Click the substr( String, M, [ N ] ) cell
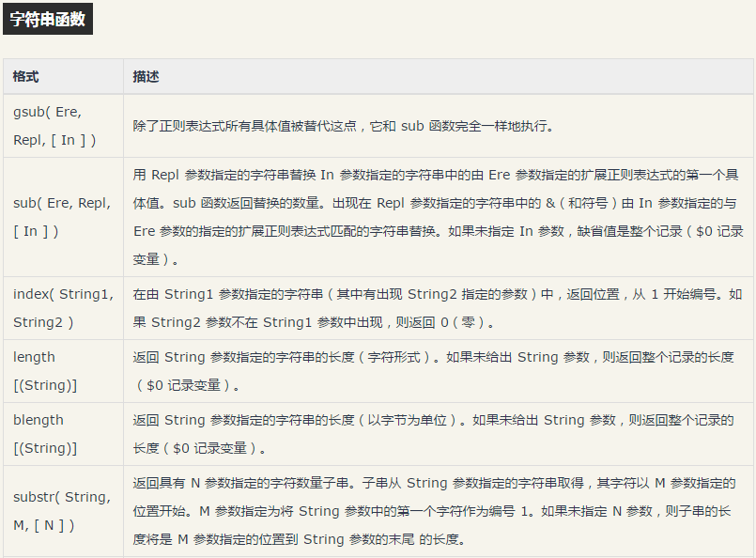The height and width of the screenshot is (558, 756). coord(63,511)
